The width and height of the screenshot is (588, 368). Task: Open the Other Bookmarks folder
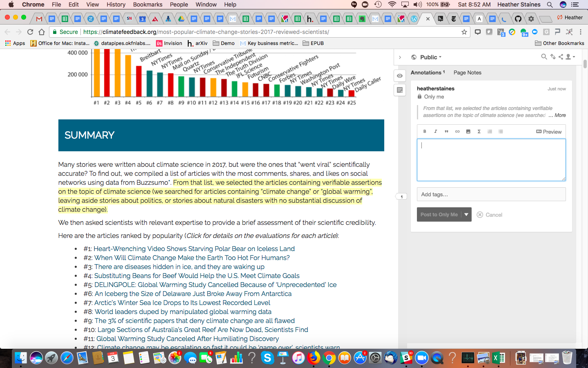(x=559, y=43)
